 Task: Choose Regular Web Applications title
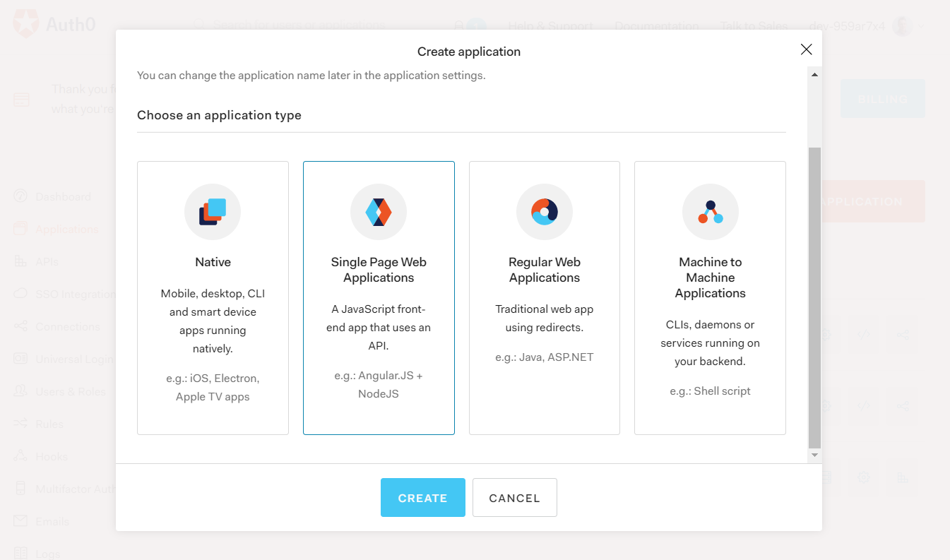545,270
